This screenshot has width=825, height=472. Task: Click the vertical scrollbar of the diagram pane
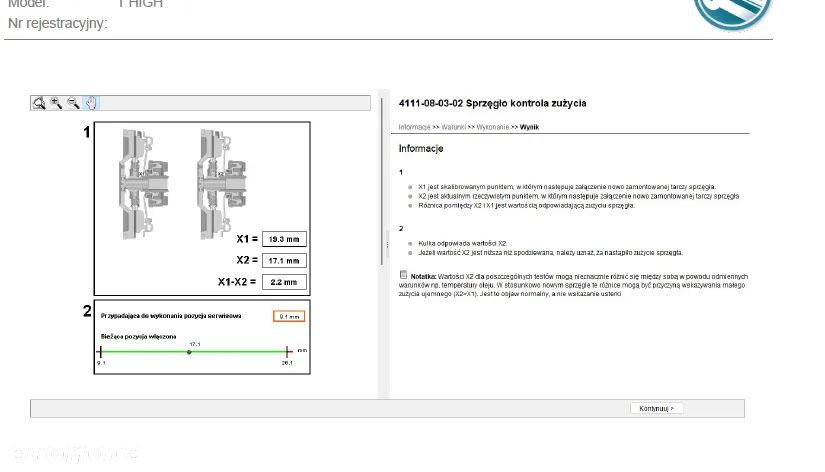coord(381,182)
